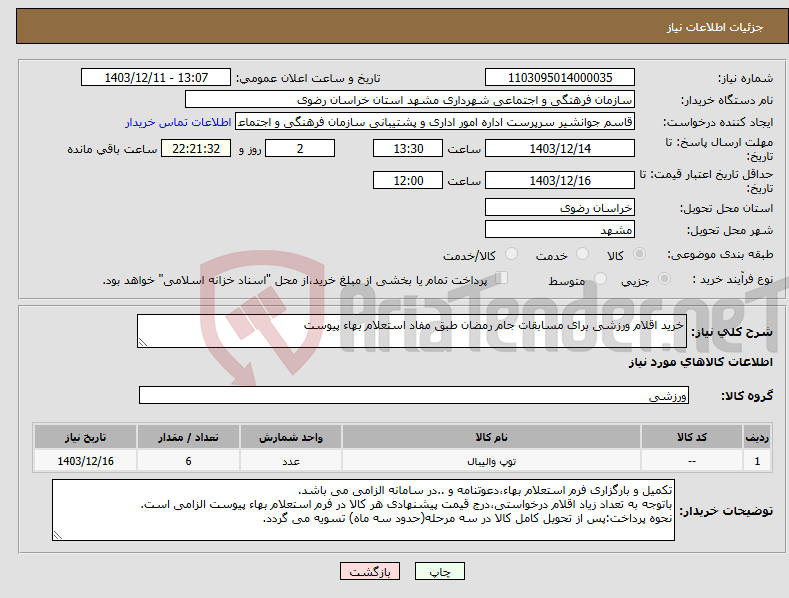
Task: Click the remaining time field 22:21:32
Action: [x=196, y=148]
